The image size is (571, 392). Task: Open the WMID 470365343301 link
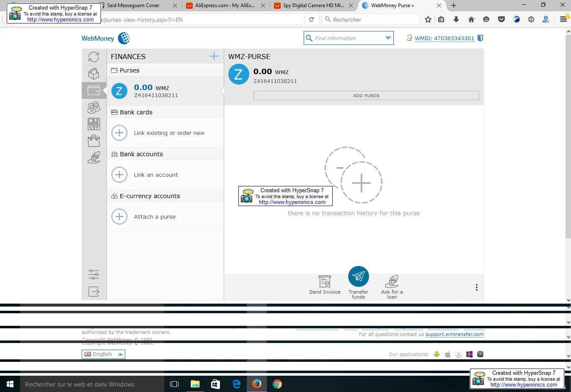444,39
